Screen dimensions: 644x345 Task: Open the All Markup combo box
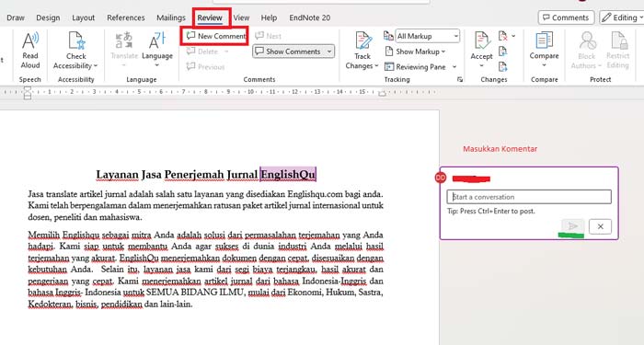(427, 36)
